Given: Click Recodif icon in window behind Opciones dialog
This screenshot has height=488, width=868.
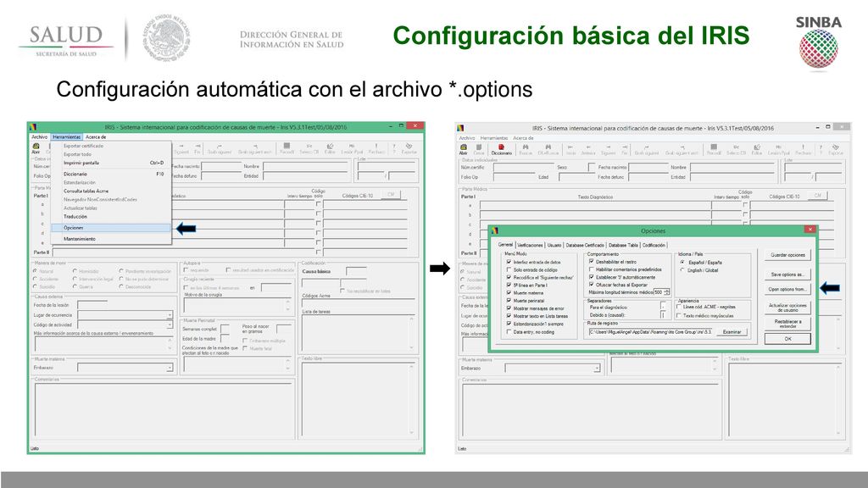Looking at the screenshot, I should [714, 149].
